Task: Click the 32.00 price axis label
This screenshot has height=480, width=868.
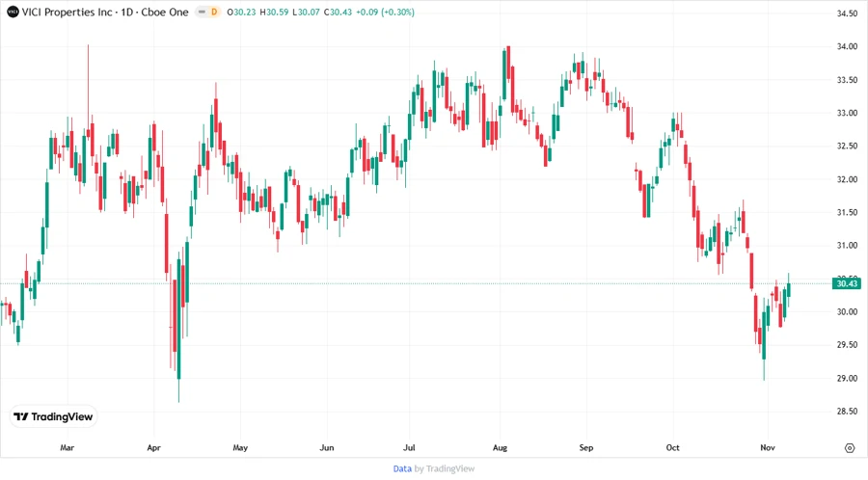Action: (847, 179)
